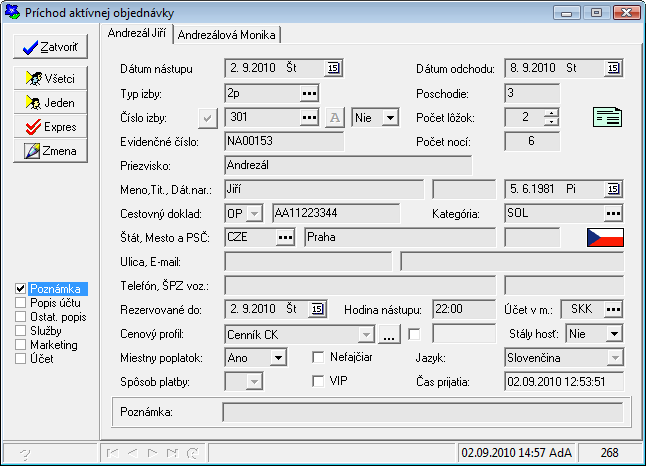Open calendar for Rezervované do
The height and width of the screenshot is (466, 646).
317,309
